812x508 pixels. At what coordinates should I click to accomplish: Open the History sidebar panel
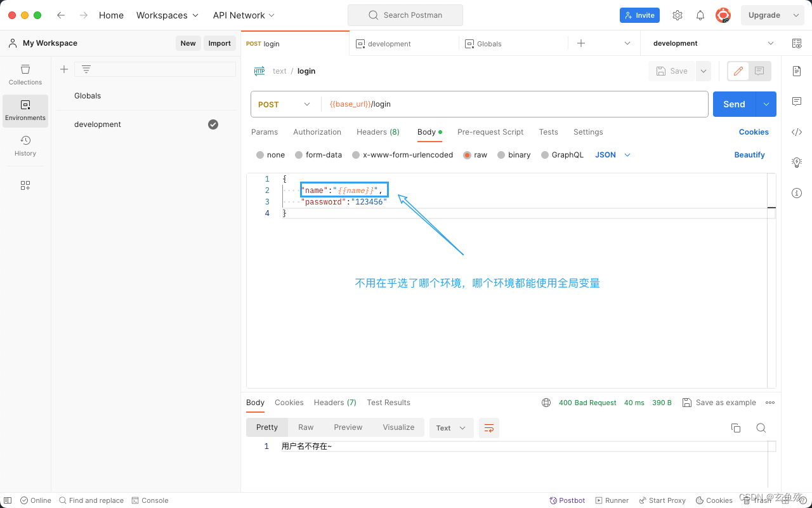pyautogui.click(x=25, y=146)
